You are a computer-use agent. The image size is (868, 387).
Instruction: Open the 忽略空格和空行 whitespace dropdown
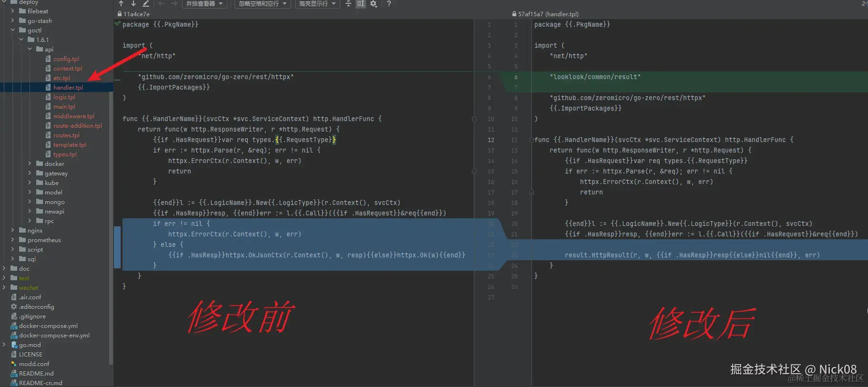pos(263,3)
